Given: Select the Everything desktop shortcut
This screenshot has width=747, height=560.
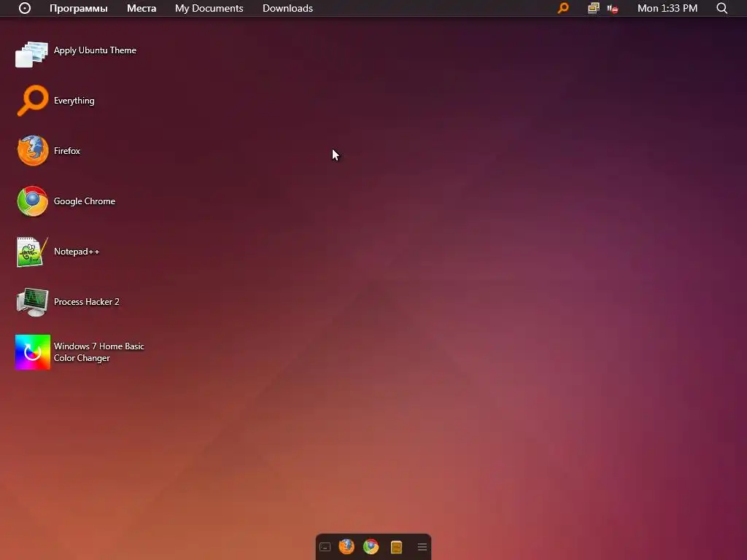Looking at the screenshot, I should [x=55, y=101].
